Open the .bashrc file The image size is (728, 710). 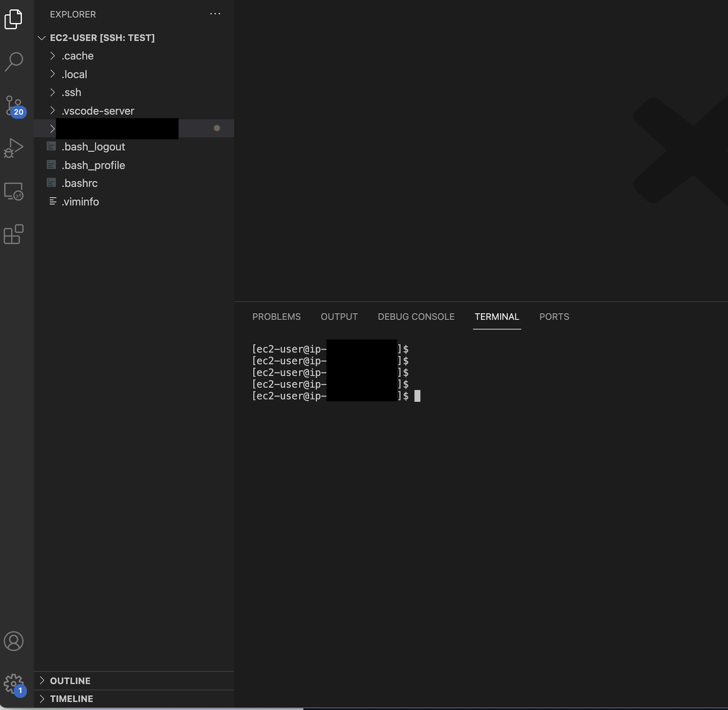click(x=134, y=183)
